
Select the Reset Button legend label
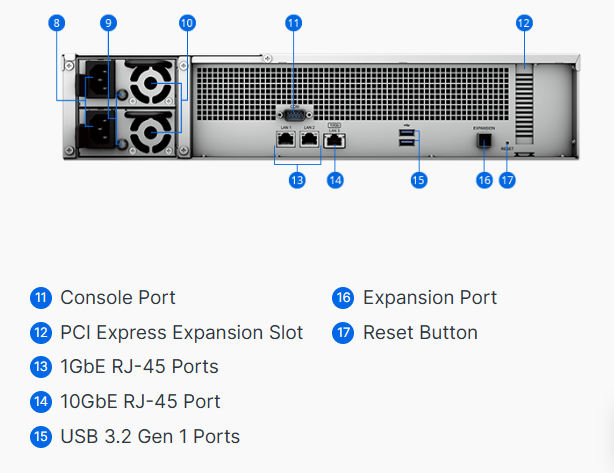[x=421, y=333]
